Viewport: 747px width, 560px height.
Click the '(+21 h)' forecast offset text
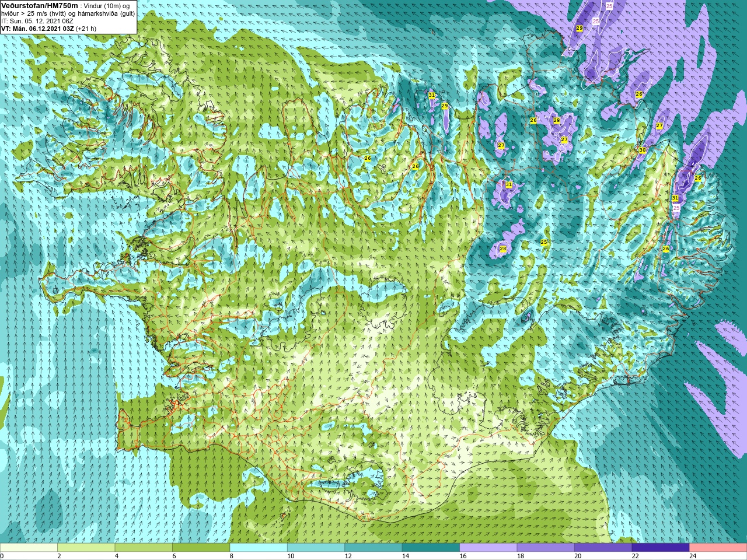click(86, 28)
